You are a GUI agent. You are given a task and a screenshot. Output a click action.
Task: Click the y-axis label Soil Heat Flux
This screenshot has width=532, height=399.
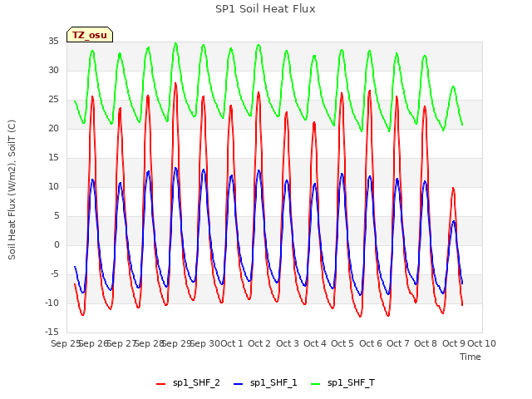tap(12, 190)
